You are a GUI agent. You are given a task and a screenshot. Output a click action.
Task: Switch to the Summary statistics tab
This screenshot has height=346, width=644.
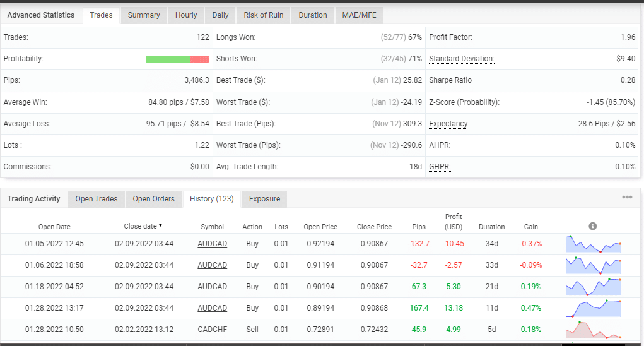click(x=144, y=15)
